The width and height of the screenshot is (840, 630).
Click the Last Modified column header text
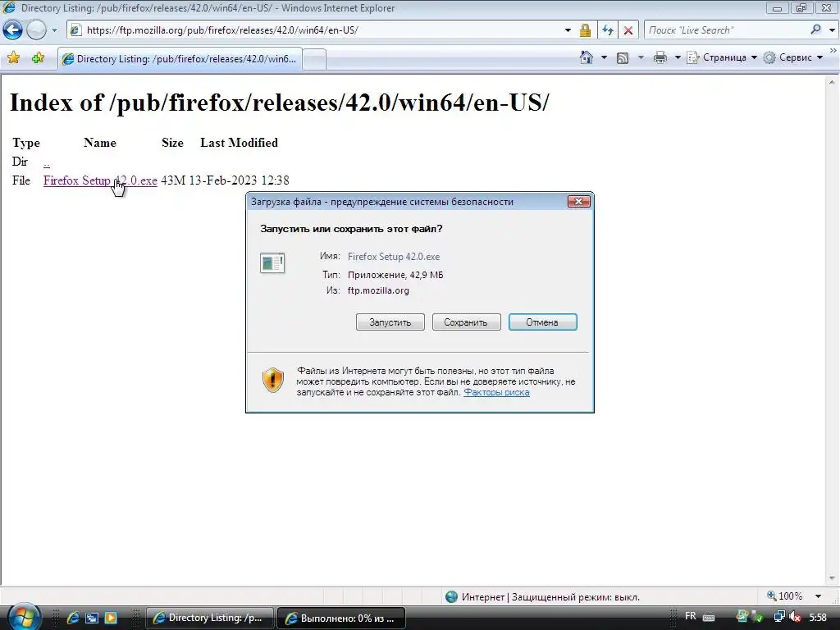[239, 143]
